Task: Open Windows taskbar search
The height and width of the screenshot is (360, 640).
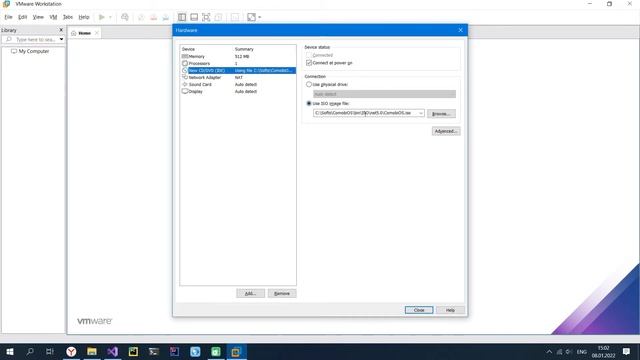Action: click(30, 351)
